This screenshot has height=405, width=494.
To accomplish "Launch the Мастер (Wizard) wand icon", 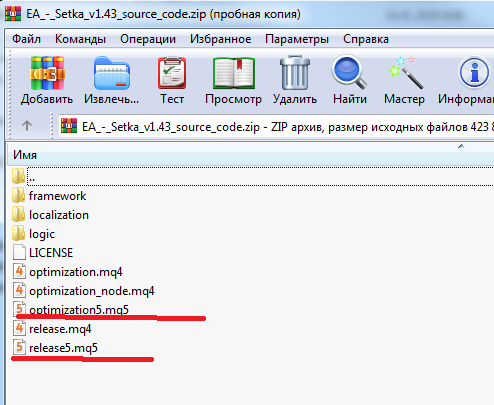I will 406,72.
